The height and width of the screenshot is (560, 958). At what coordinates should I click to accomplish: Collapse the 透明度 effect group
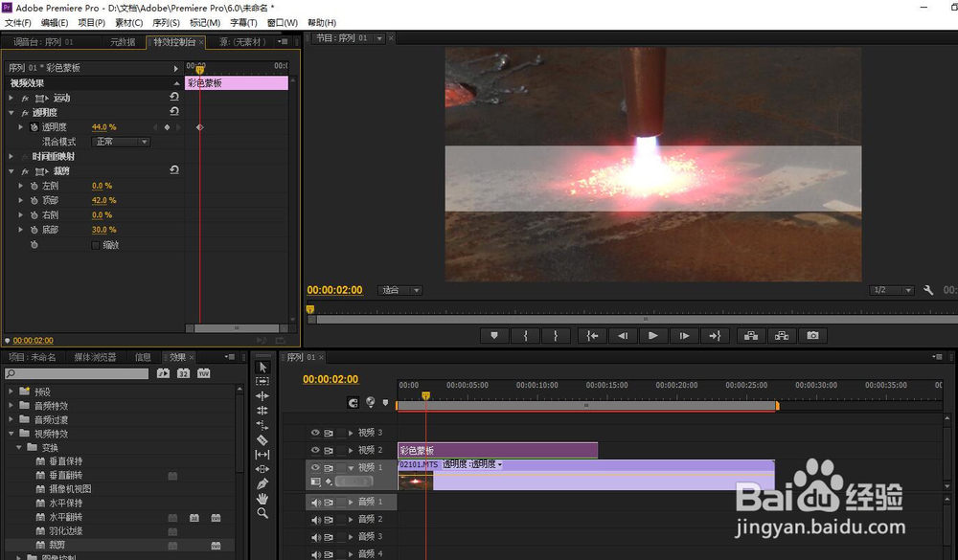pyautogui.click(x=11, y=112)
